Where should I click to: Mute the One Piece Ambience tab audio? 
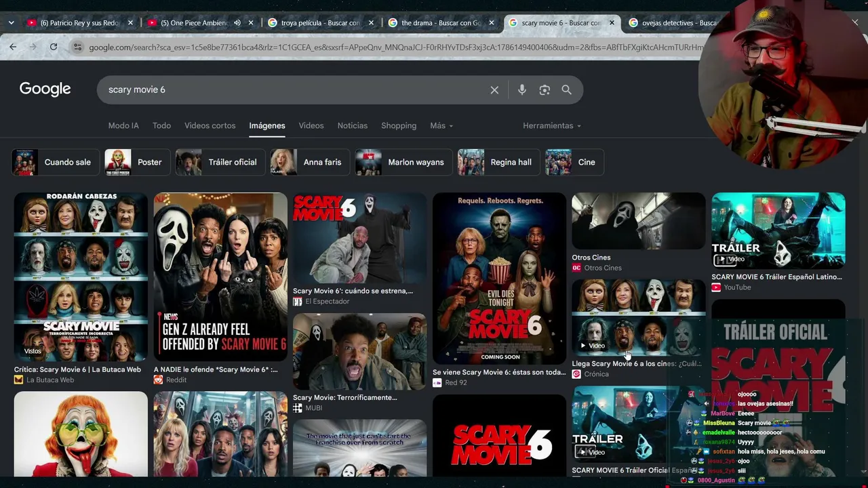(x=237, y=23)
